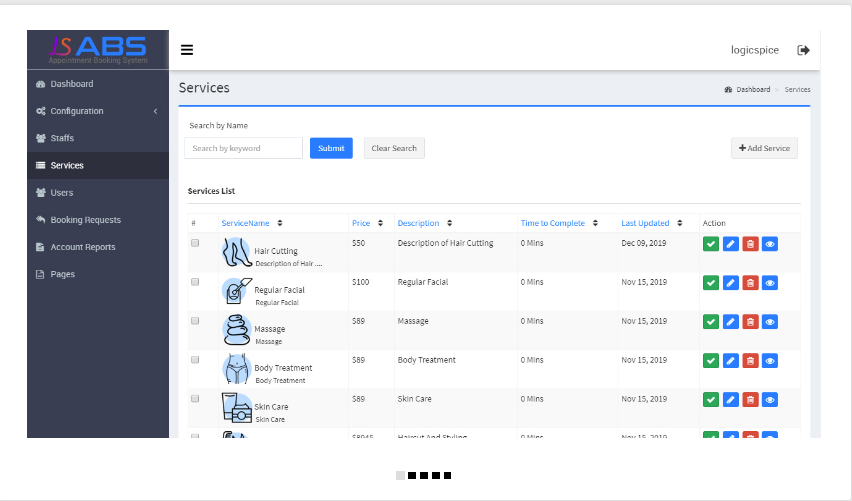Check the Hair Cutting row checkbox

tap(195, 243)
